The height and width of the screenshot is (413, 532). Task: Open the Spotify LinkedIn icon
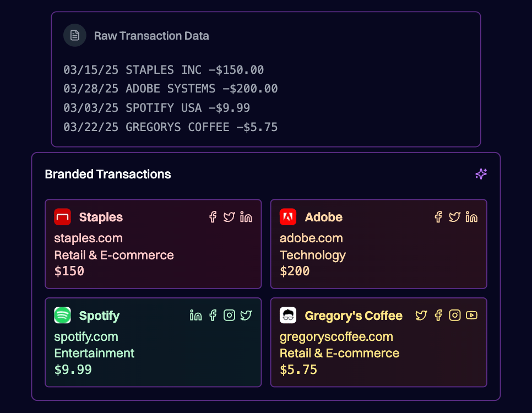point(196,316)
